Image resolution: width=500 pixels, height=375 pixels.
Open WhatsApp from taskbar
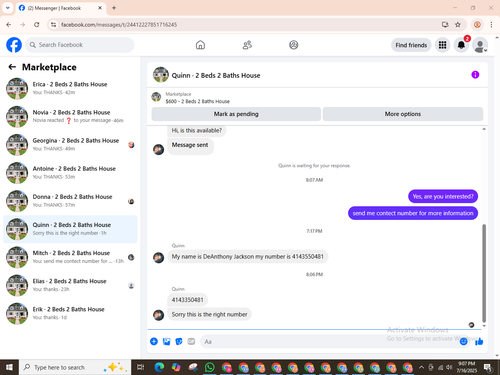point(210,367)
